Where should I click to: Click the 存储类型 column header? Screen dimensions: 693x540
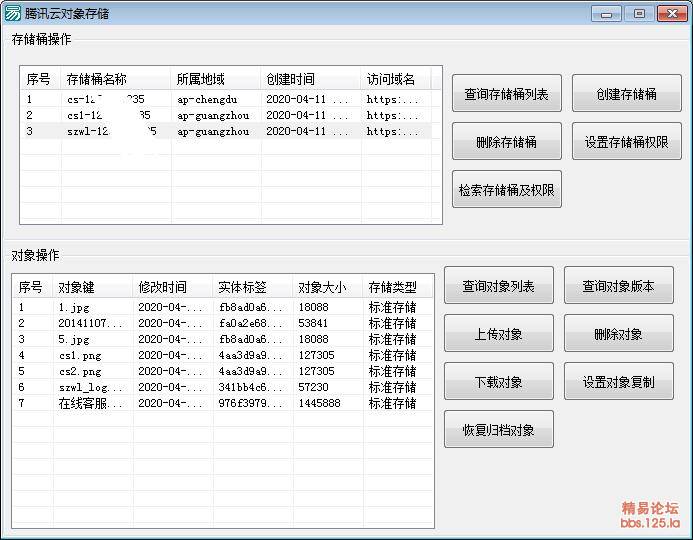[x=398, y=287]
